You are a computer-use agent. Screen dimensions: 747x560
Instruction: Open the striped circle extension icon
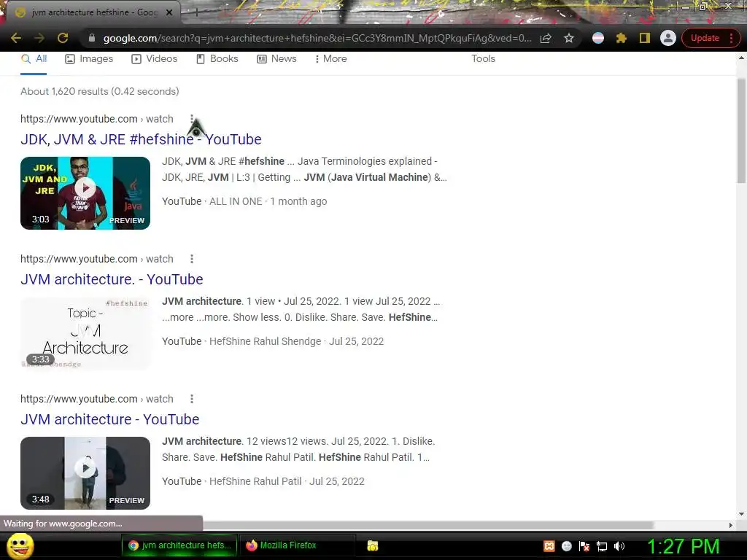[x=598, y=38]
